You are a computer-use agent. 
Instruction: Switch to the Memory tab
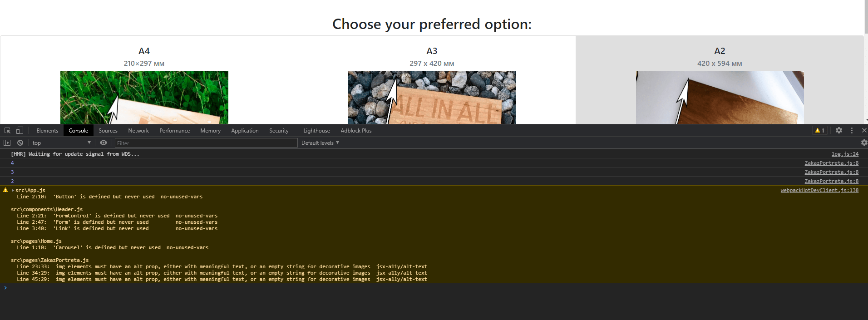(210, 131)
